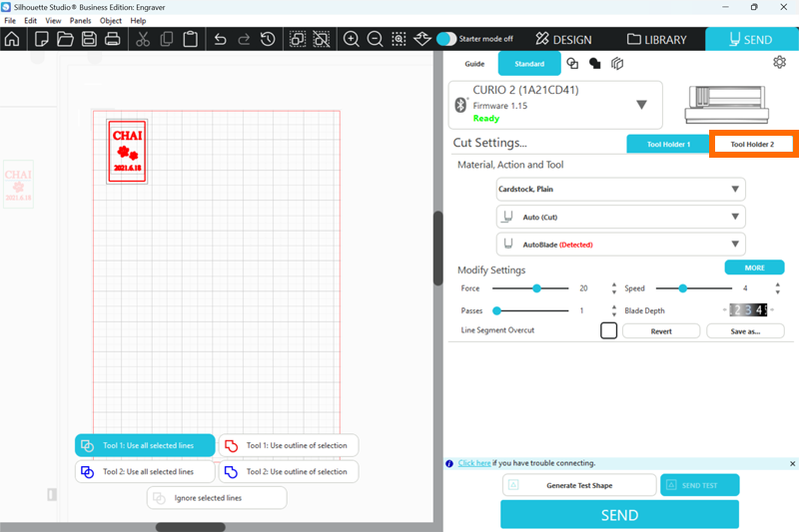This screenshot has height=532, width=799.
Task: Open the send panel gear settings
Action: pos(779,63)
